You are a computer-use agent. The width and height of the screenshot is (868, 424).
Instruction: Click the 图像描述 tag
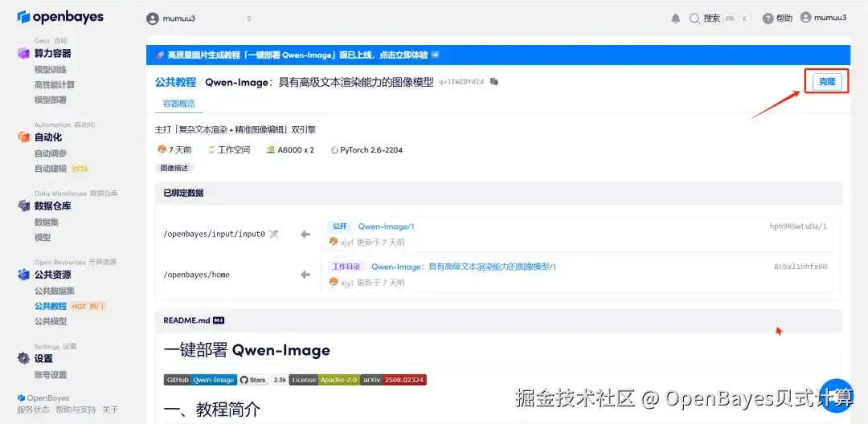pyautogui.click(x=174, y=168)
